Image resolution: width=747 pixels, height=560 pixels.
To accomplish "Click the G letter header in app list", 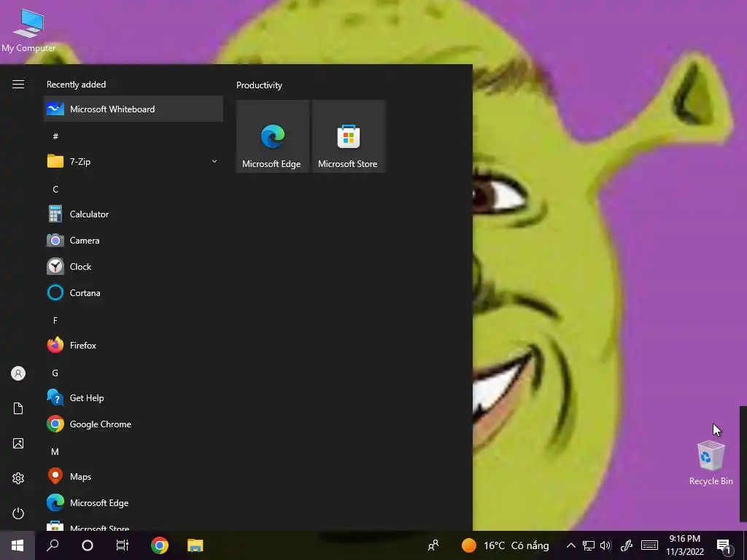I will tap(55, 373).
